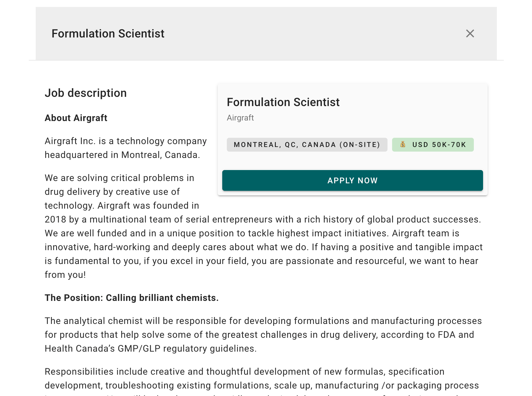The width and height of the screenshot is (532, 396).
Task: Click the text 'headquartered in Montreal, Canada.'
Action: click(122, 155)
